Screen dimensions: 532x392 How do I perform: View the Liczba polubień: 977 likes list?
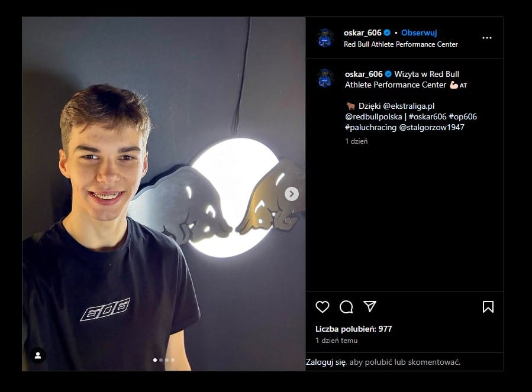(x=353, y=329)
